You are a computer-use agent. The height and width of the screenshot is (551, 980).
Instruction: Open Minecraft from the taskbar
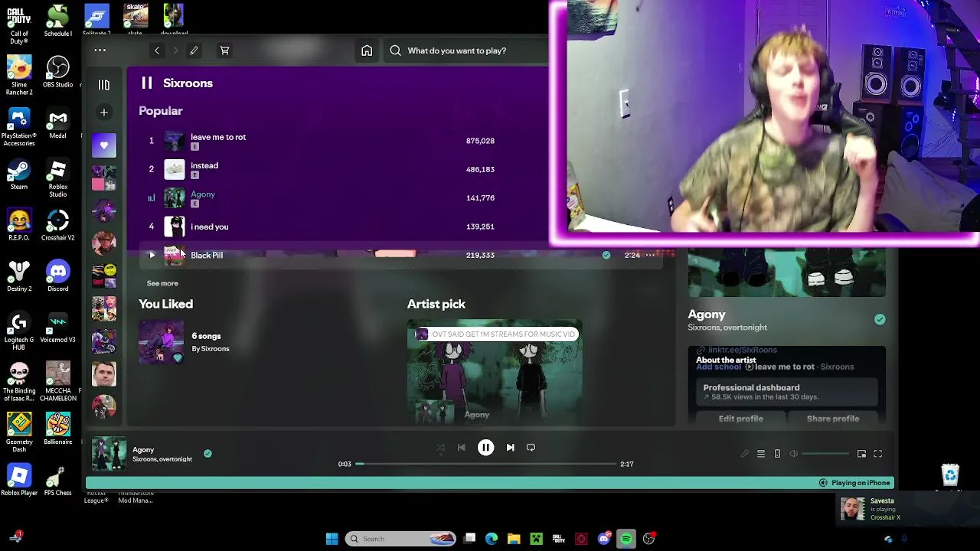(537, 539)
